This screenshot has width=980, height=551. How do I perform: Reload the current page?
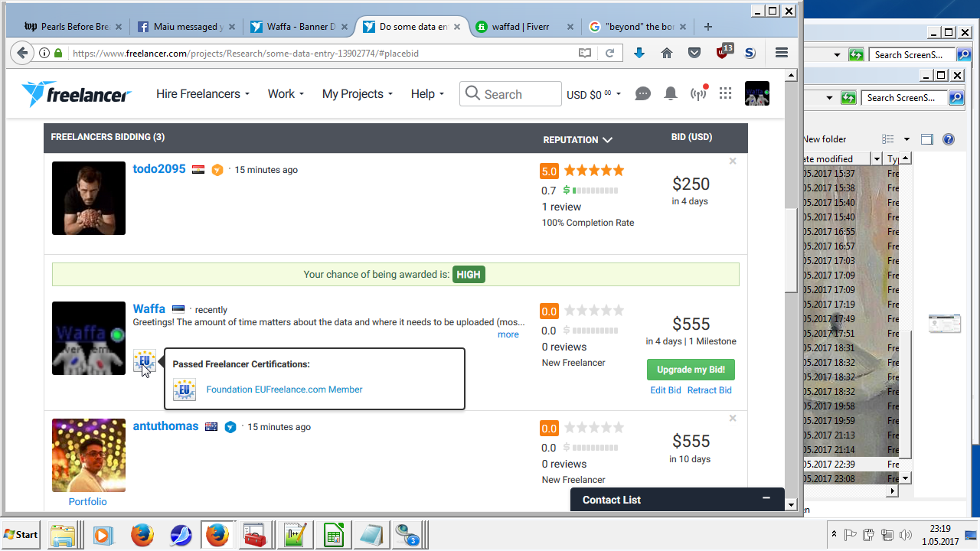610,53
